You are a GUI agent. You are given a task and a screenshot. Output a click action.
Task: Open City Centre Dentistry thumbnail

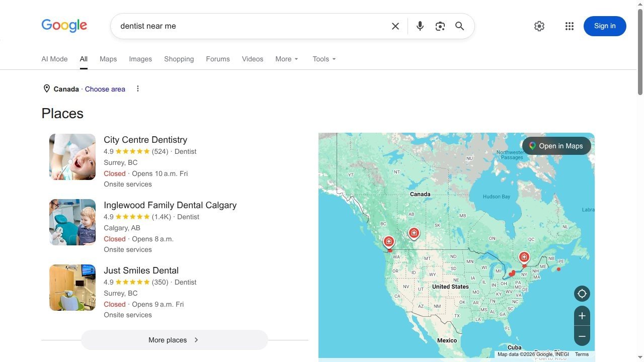(72, 157)
